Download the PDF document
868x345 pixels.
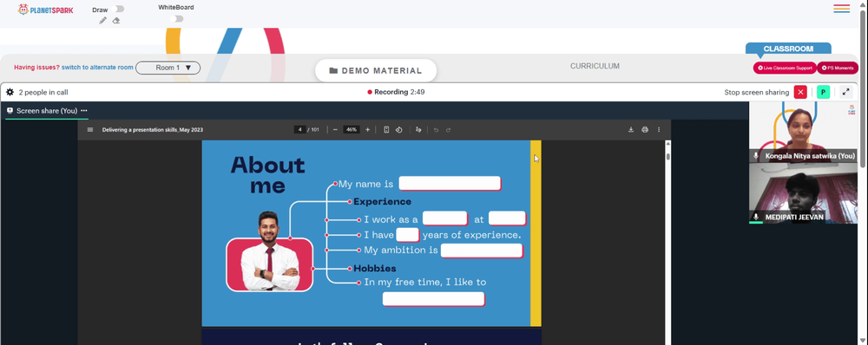630,130
